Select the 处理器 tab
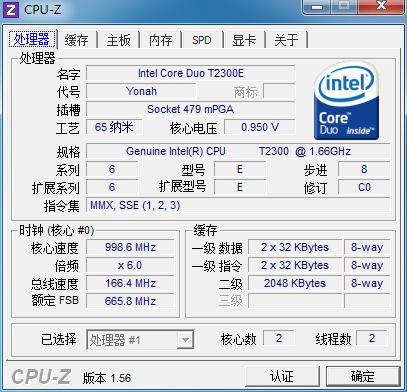Image resolution: width=407 pixels, height=392 pixels. pos(32,39)
